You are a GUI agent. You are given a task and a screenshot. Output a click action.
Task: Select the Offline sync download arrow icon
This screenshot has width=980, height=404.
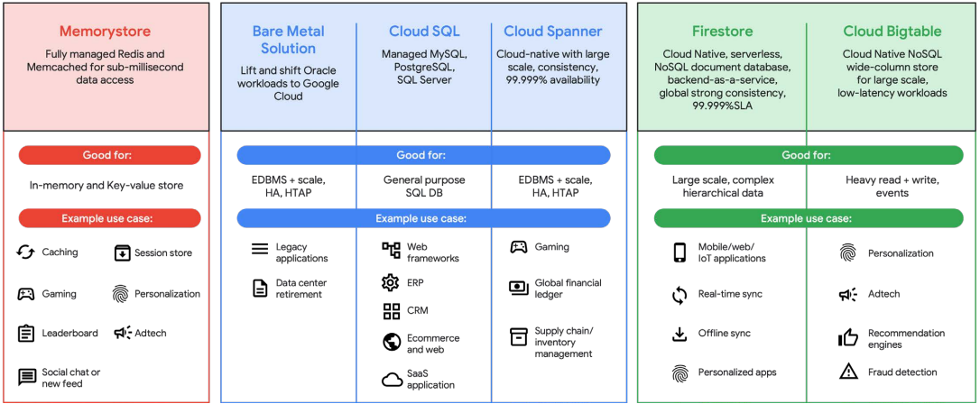click(680, 334)
